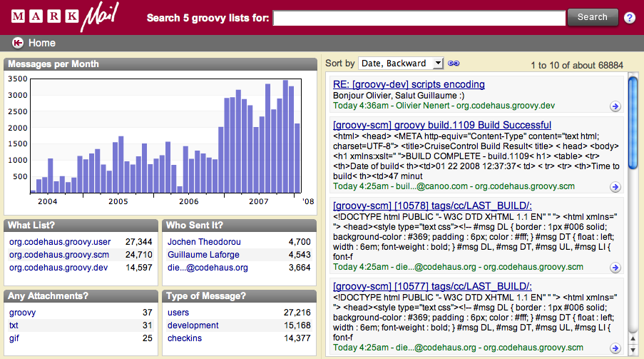This screenshot has height=359, width=644.
Task: Filter by org.codehaus.groovy.dev list
Action: (58, 268)
